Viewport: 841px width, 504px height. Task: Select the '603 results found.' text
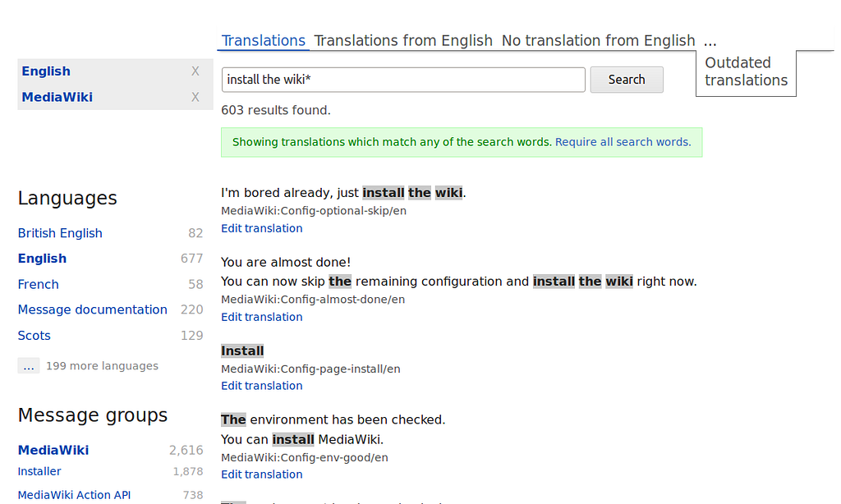(276, 111)
